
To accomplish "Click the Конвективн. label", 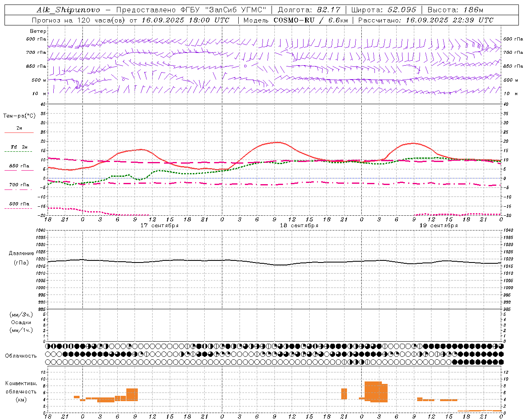I will tap(21, 383).
